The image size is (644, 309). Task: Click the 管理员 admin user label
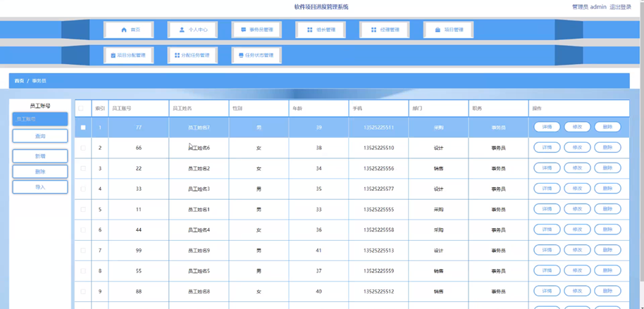pos(589,7)
